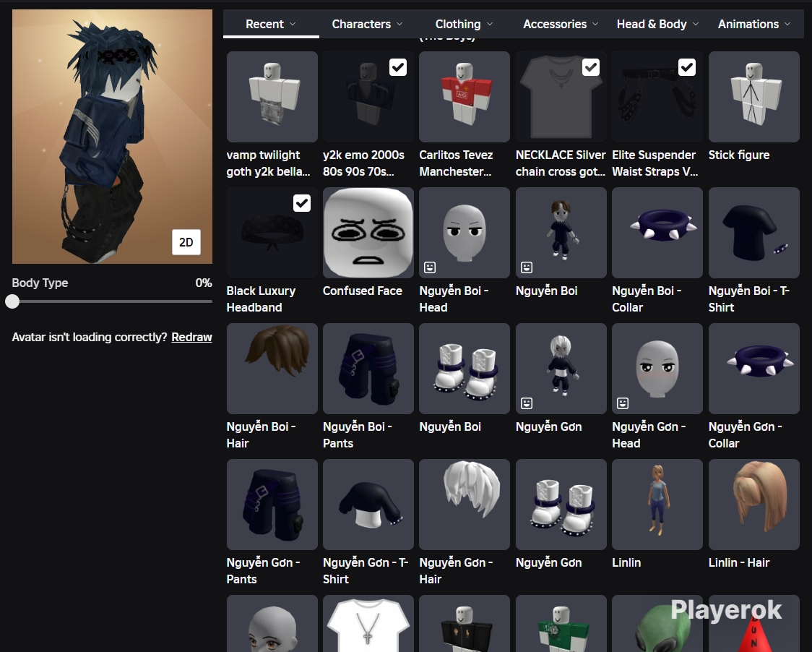Equip the Nguyễn Boi - Pants item
Image resolution: width=812 pixels, height=652 pixels.
pyautogui.click(x=368, y=369)
